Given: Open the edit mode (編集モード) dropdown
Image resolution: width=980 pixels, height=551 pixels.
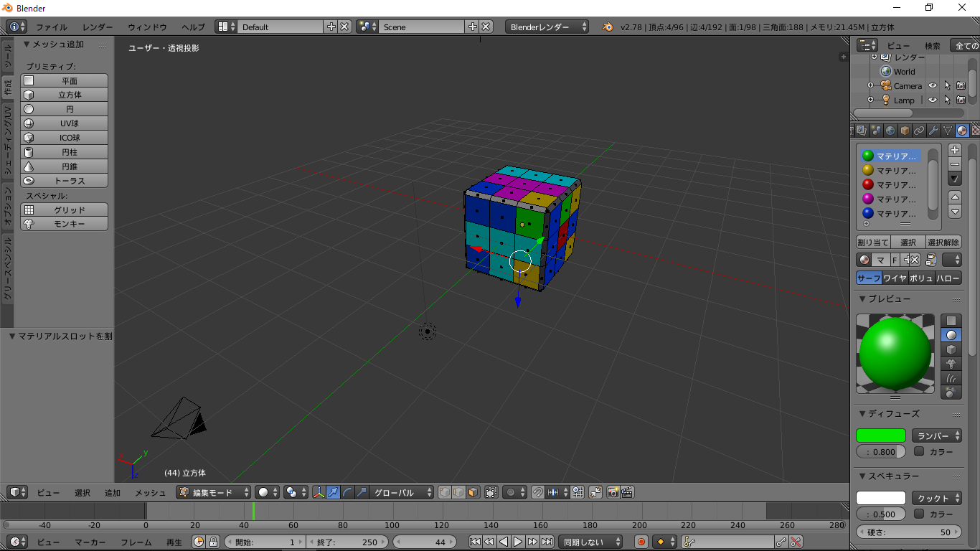Looking at the screenshot, I should click(215, 493).
